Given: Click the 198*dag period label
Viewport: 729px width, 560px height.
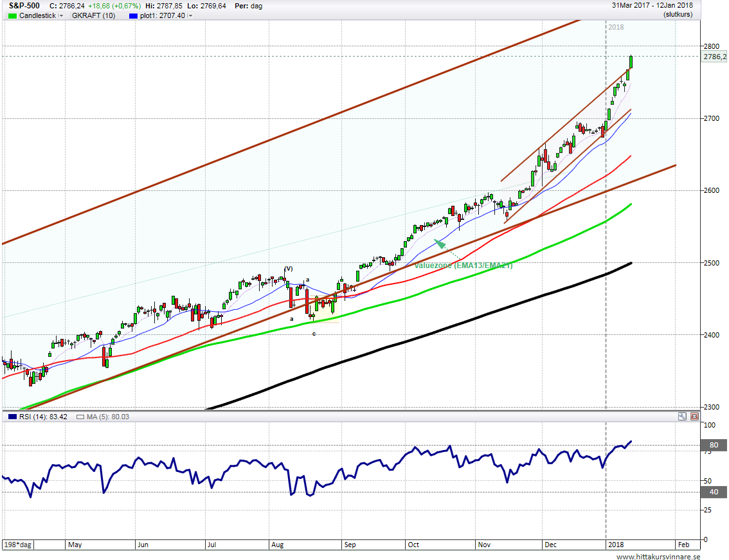Looking at the screenshot, I should pyautogui.click(x=17, y=545).
